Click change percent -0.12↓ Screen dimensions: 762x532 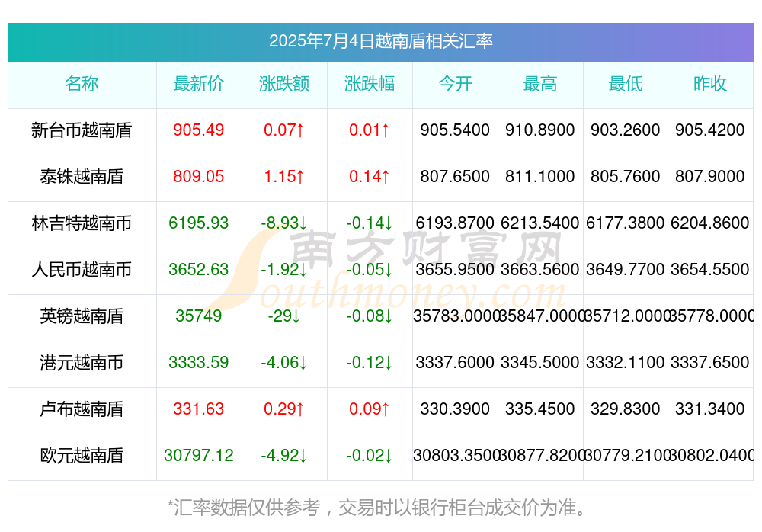point(370,362)
